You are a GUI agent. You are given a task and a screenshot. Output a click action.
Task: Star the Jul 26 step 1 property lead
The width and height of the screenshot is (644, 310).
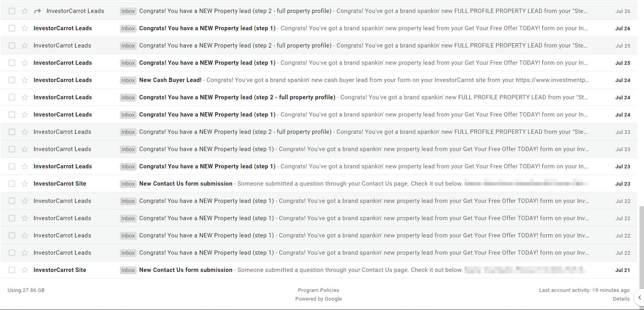25,28
